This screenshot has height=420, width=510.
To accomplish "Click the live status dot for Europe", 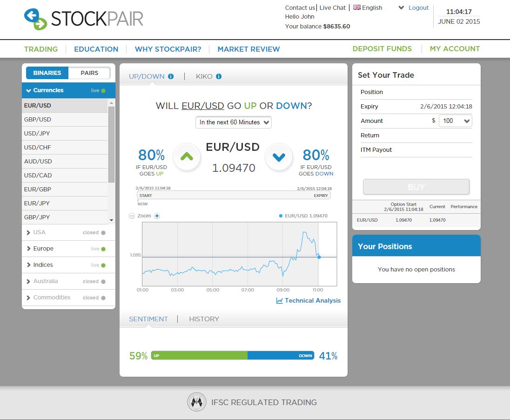I will pos(103,249).
